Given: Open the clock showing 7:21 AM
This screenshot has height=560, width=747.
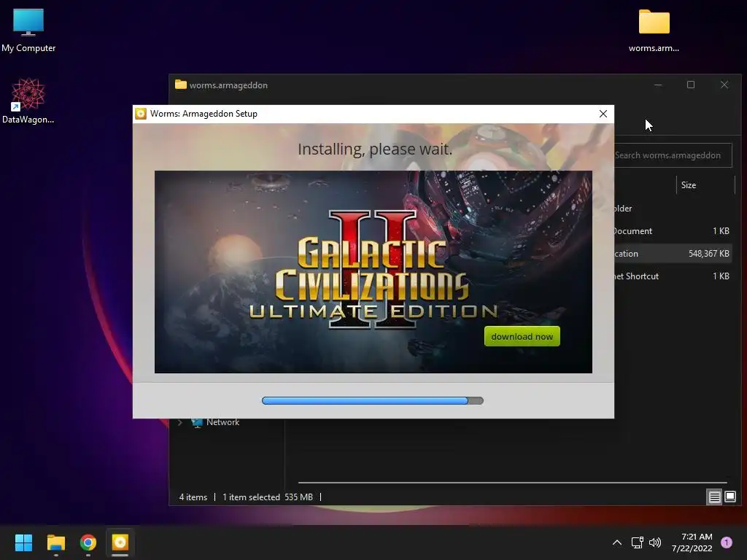Looking at the screenshot, I should coord(692,542).
